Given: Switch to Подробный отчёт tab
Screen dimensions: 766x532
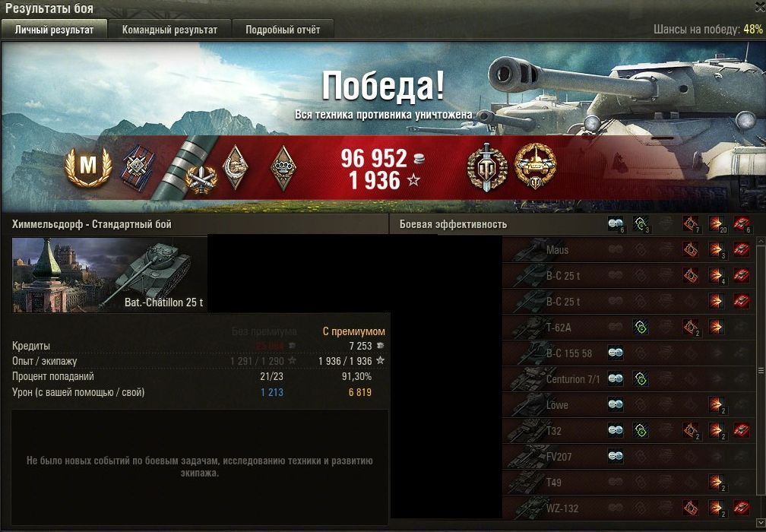Looking at the screenshot, I should (x=283, y=30).
